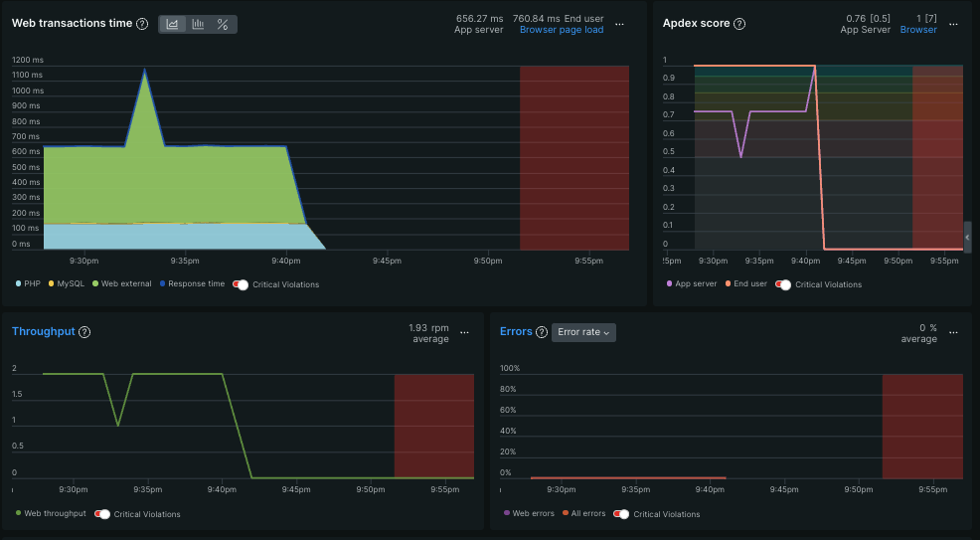980x540 pixels.
Task: Open the Browser page load link
Action: (x=562, y=30)
